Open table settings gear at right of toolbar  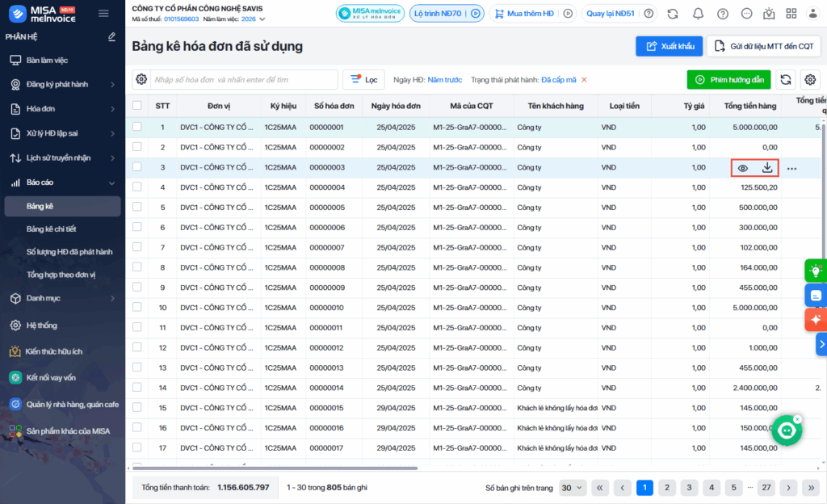click(x=810, y=79)
